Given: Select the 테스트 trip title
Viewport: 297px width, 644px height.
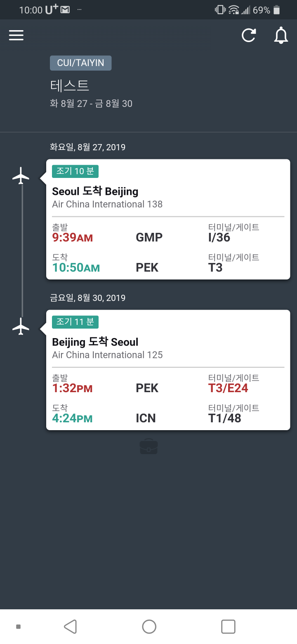Looking at the screenshot, I should [70, 85].
